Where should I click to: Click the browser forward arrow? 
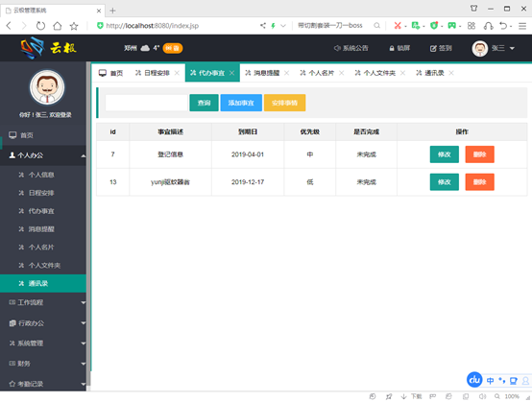pos(24,26)
